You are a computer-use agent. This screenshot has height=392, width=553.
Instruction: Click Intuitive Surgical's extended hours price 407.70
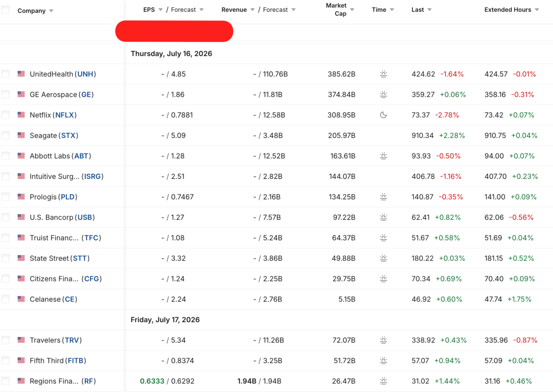[496, 176]
